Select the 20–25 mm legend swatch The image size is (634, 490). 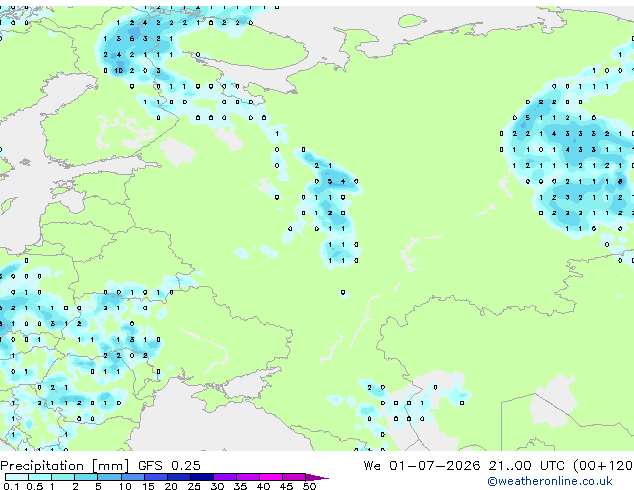click(179, 477)
